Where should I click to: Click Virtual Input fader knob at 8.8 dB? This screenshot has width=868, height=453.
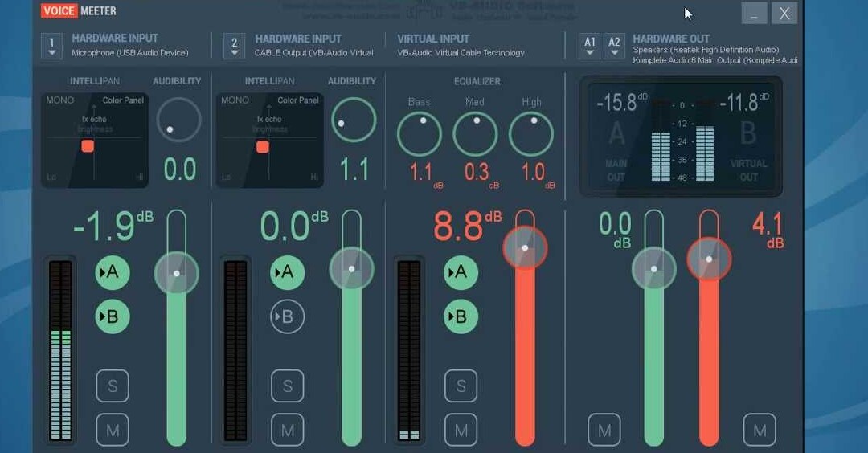[525, 248]
